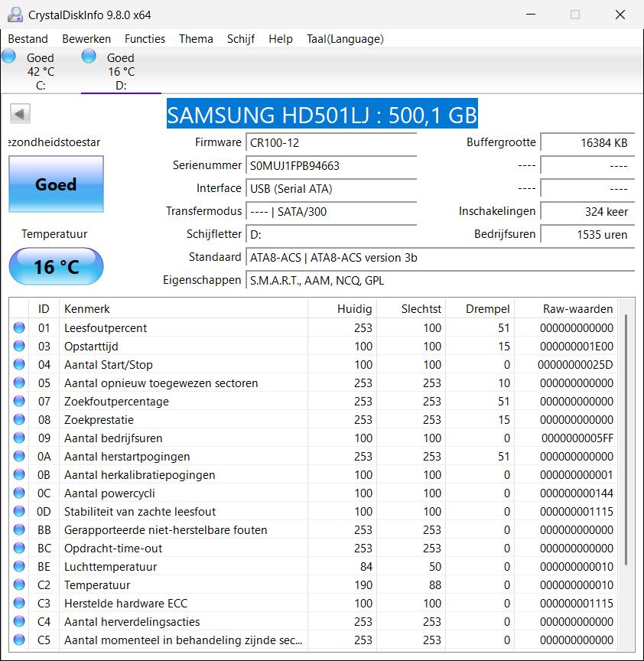Click status orb for row 05
The height and width of the screenshot is (661, 644).
click(x=19, y=383)
